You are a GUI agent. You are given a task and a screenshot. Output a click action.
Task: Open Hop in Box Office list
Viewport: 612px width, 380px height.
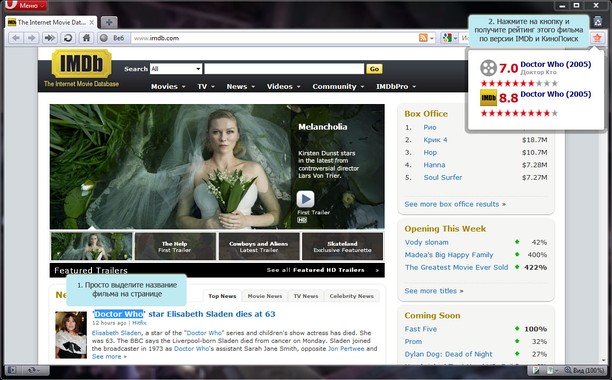[430, 153]
